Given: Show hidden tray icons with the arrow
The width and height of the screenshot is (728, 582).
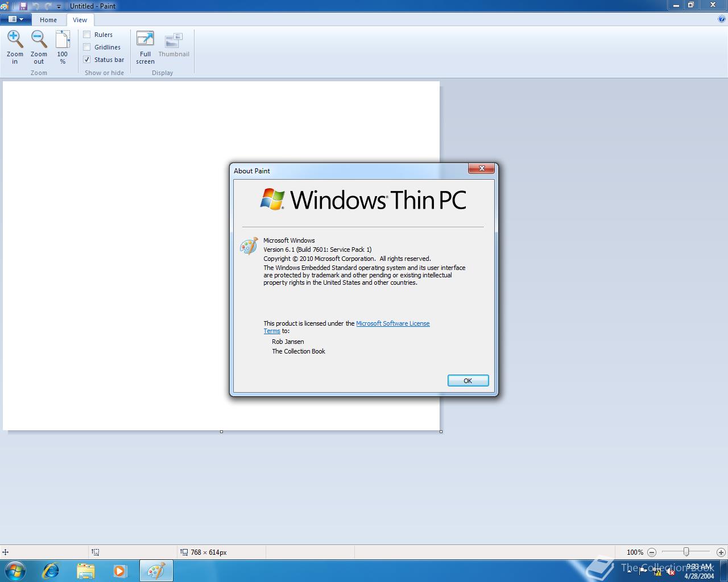Looking at the screenshot, I should point(629,571).
